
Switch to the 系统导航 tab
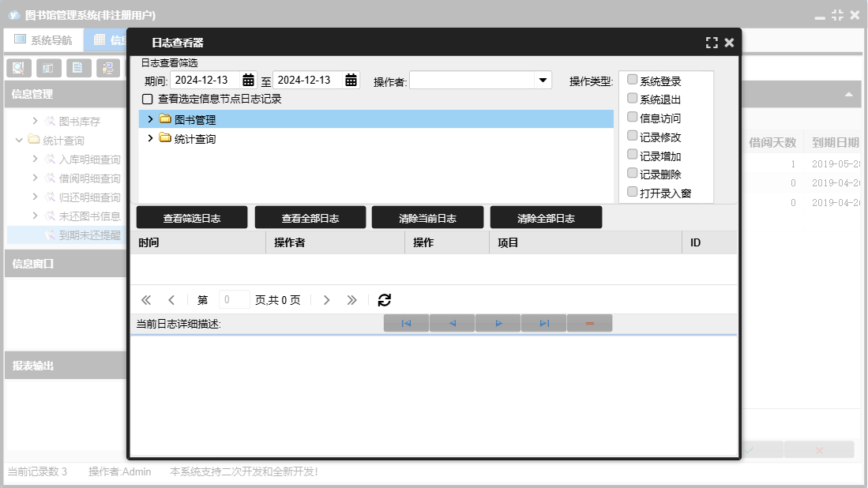coord(43,39)
